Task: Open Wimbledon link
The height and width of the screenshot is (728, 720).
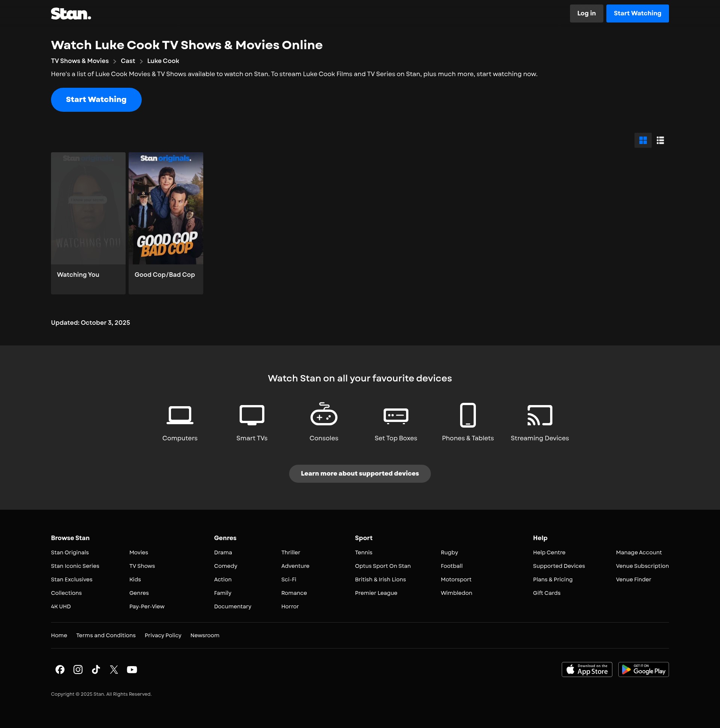Action: 456,593
